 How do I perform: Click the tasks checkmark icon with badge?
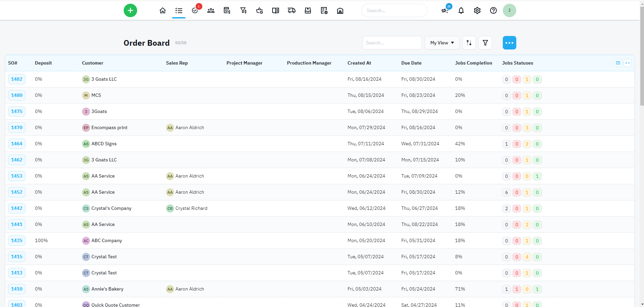(195, 10)
